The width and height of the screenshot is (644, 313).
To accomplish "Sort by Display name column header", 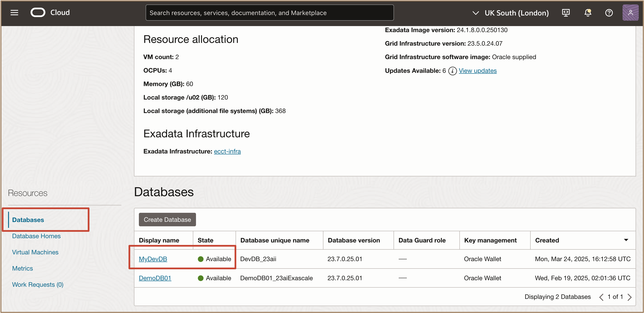I will click(x=159, y=240).
